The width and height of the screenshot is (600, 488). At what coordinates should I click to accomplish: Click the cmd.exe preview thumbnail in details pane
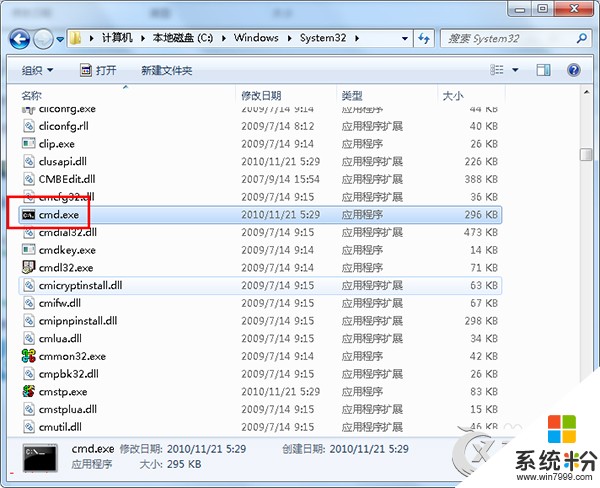(x=40, y=457)
